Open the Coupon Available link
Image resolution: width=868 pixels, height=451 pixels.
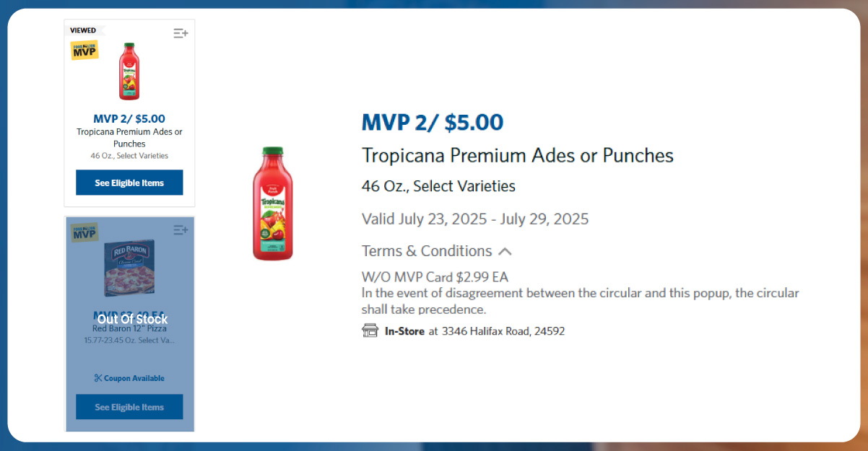tap(134, 378)
